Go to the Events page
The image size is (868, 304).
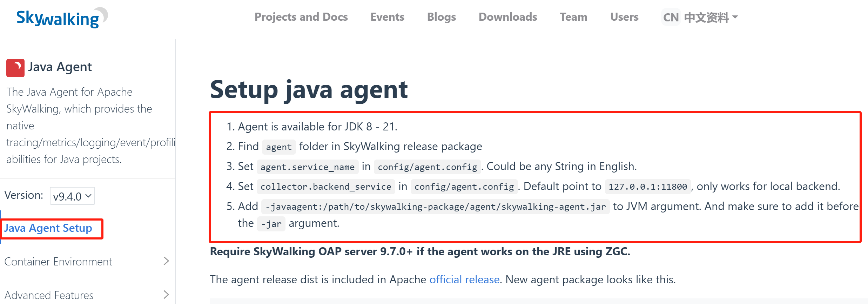[387, 17]
